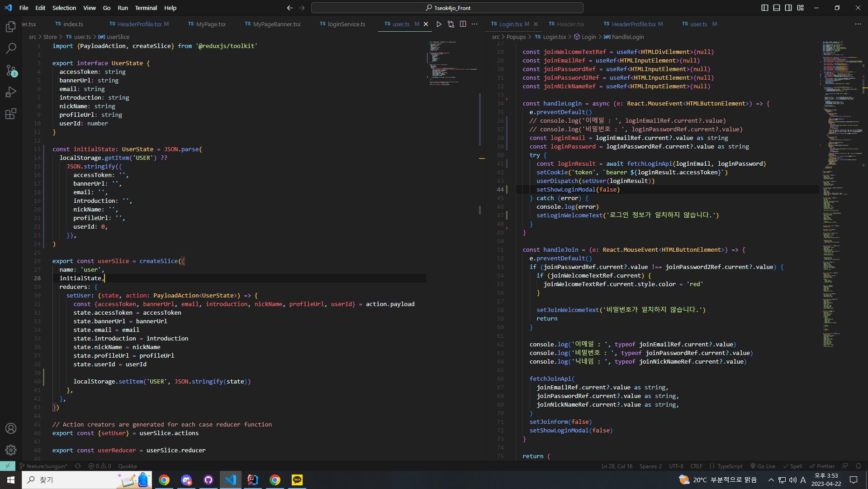The width and height of the screenshot is (868, 489).
Task: Open more actions for right editor group
Action: (858, 24)
